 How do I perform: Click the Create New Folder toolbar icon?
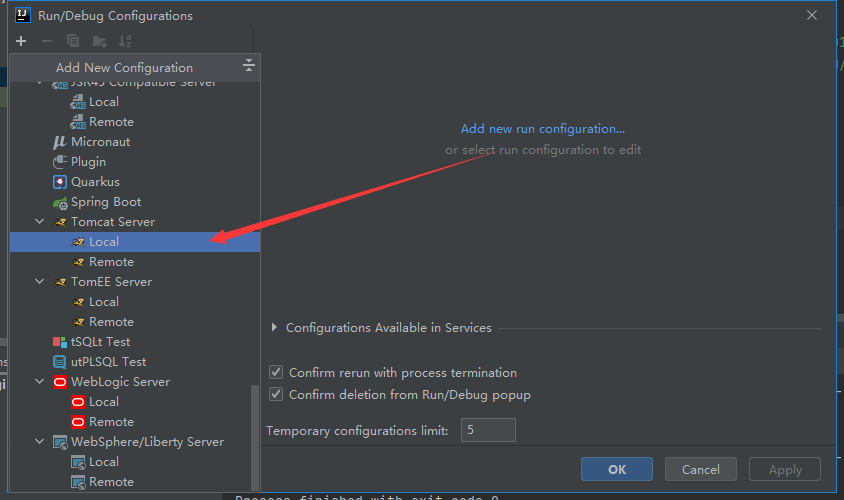[100, 41]
